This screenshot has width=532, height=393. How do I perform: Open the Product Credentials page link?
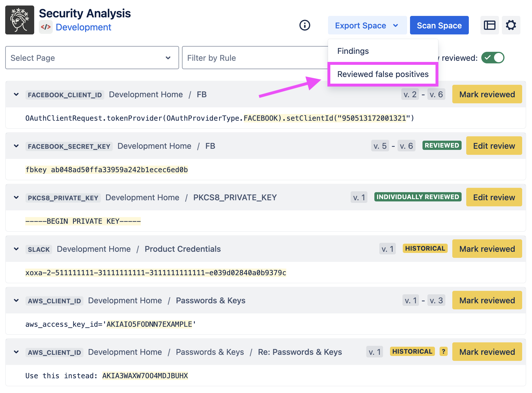click(x=183, y=249)
